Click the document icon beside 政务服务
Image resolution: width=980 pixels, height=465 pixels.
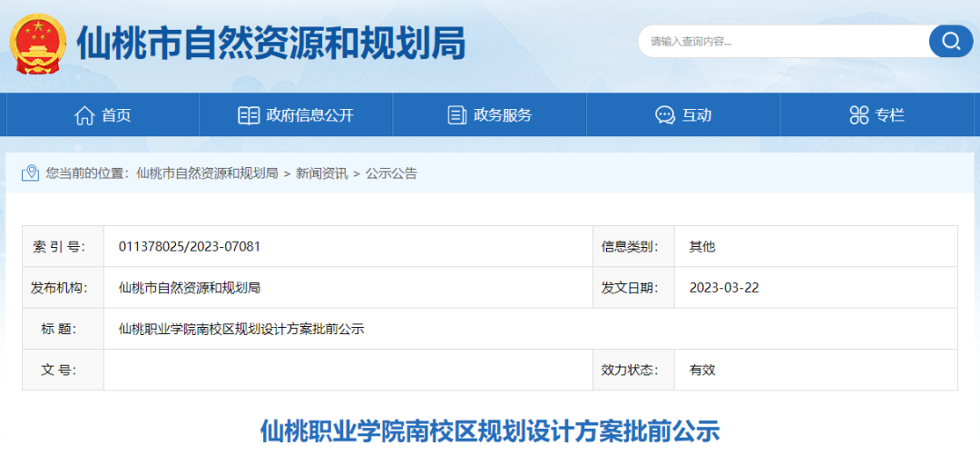pyautogui.click(x=456, y=115)
